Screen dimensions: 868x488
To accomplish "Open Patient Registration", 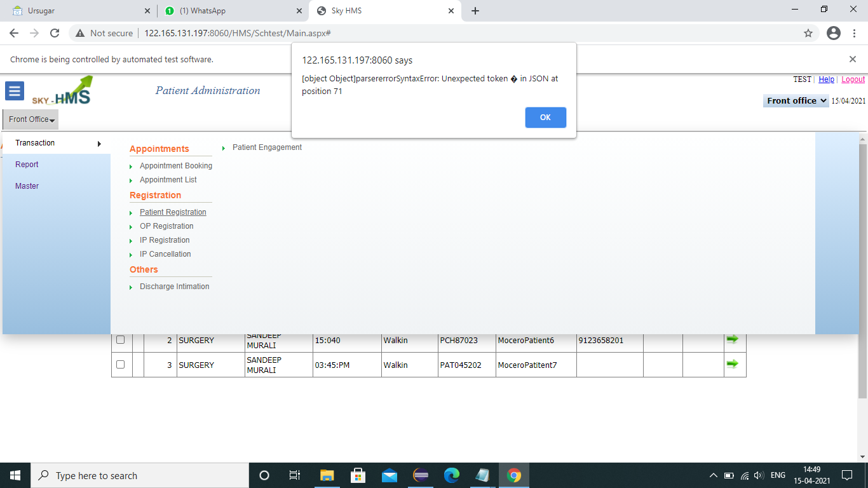I will [x=173, y=212].
